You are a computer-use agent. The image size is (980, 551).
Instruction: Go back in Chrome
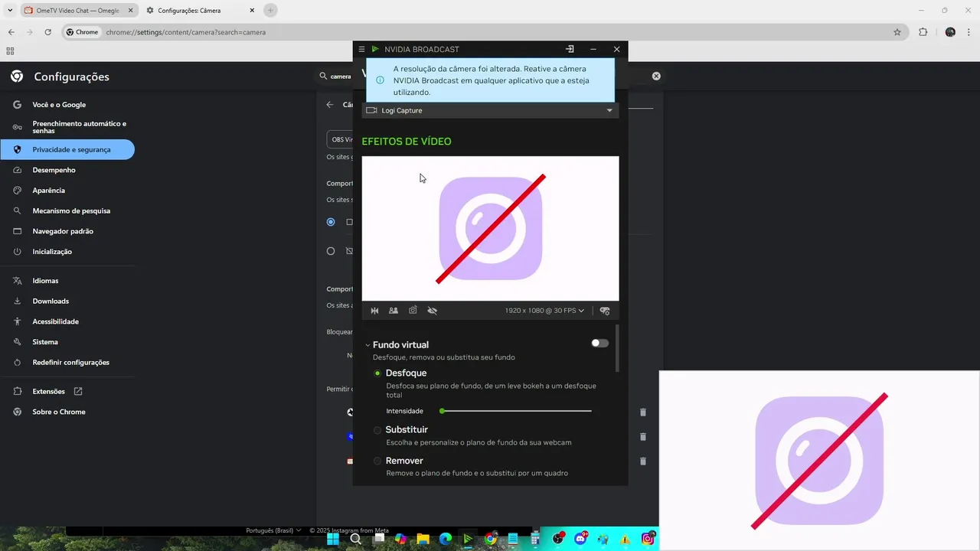[11, 32]
